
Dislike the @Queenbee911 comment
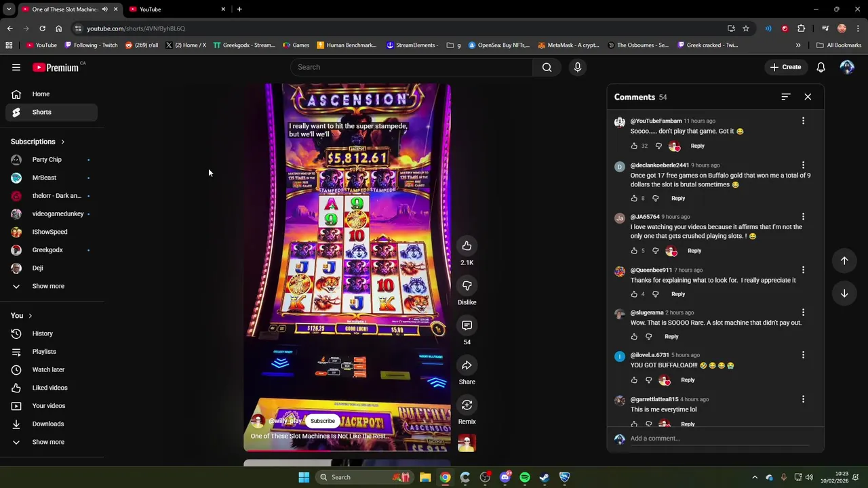pyautogui.click(x=655, y=294)
